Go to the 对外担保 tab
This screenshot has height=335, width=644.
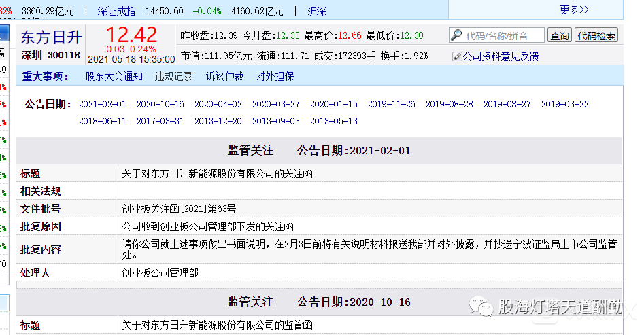275,77
